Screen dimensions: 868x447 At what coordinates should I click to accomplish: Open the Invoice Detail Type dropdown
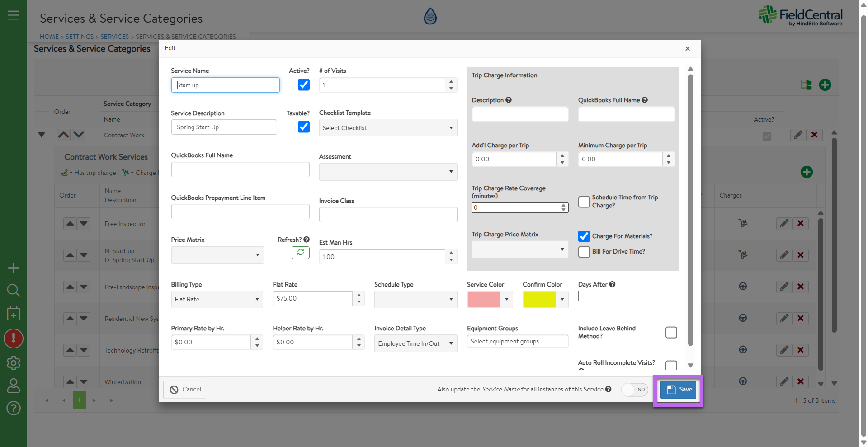[415, 343]
